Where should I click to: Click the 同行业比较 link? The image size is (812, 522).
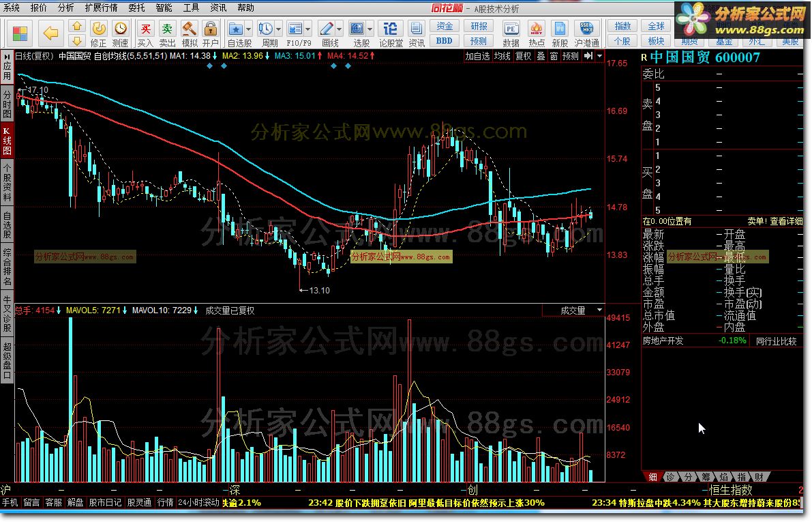pyautogui.click(x=776, y=341)
